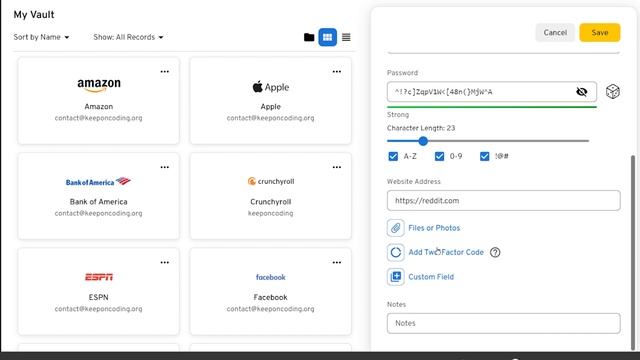The image size is (640, 360).
Task: Toggle password visibility eye icon
Action: click(x=582, y=92)
